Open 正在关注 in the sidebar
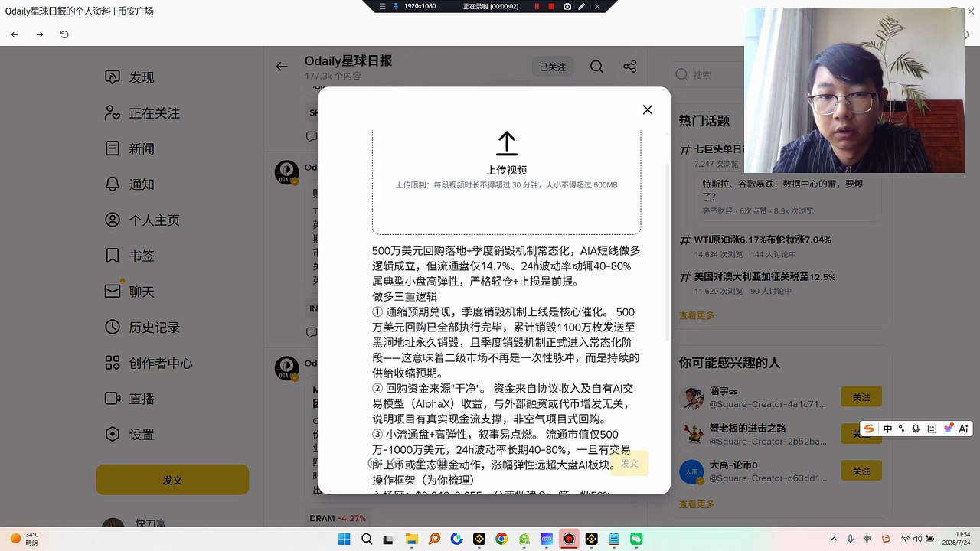The width and height of the screenshot is (980, 551). point(155,113)
